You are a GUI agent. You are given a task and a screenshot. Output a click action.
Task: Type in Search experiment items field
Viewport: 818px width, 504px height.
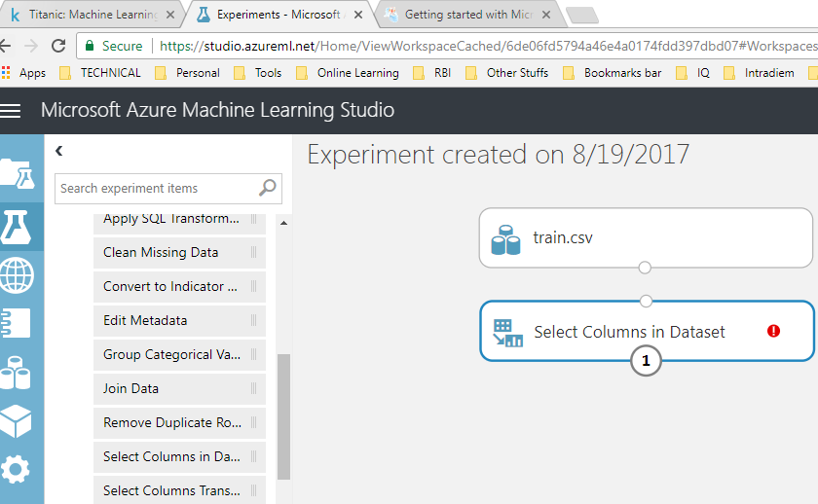click(156, 188)
